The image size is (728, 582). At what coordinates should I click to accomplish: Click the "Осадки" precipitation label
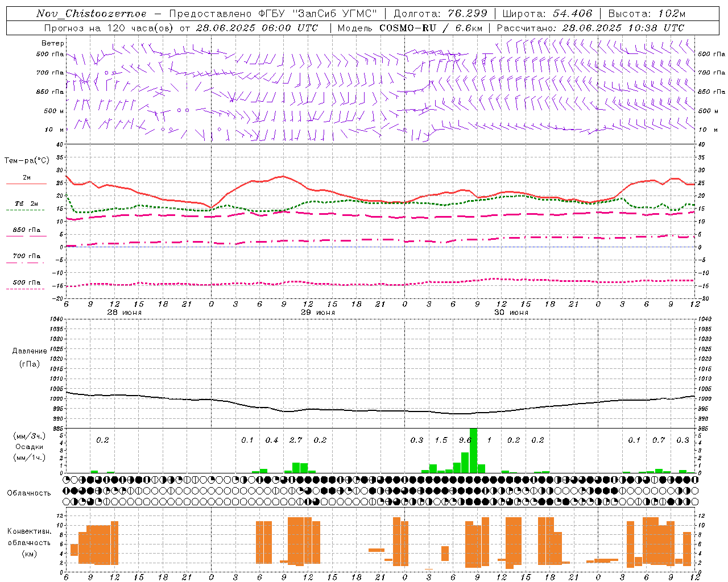29,447
